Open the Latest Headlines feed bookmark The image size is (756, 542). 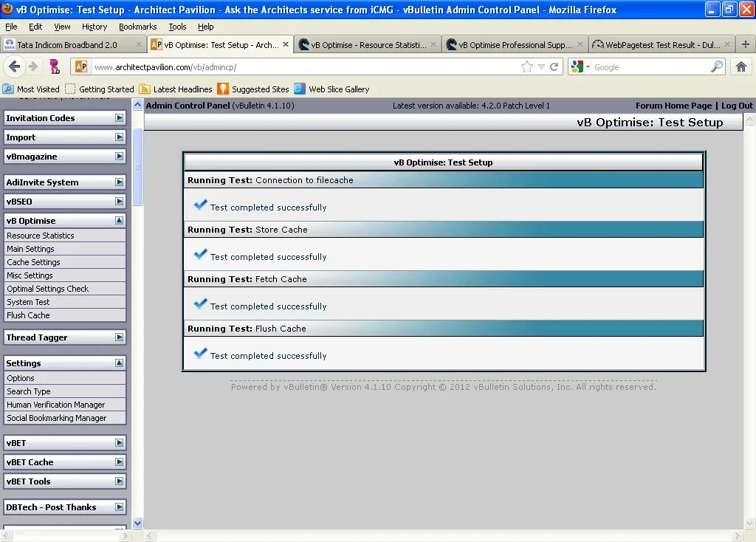click(176, 89)
